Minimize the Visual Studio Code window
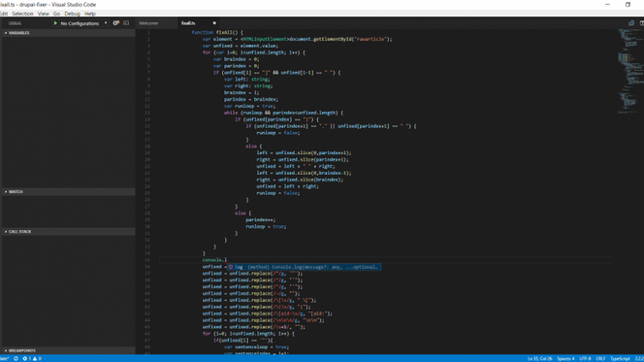This screenshot has width=644, height=362. click(x=607, y=5)
